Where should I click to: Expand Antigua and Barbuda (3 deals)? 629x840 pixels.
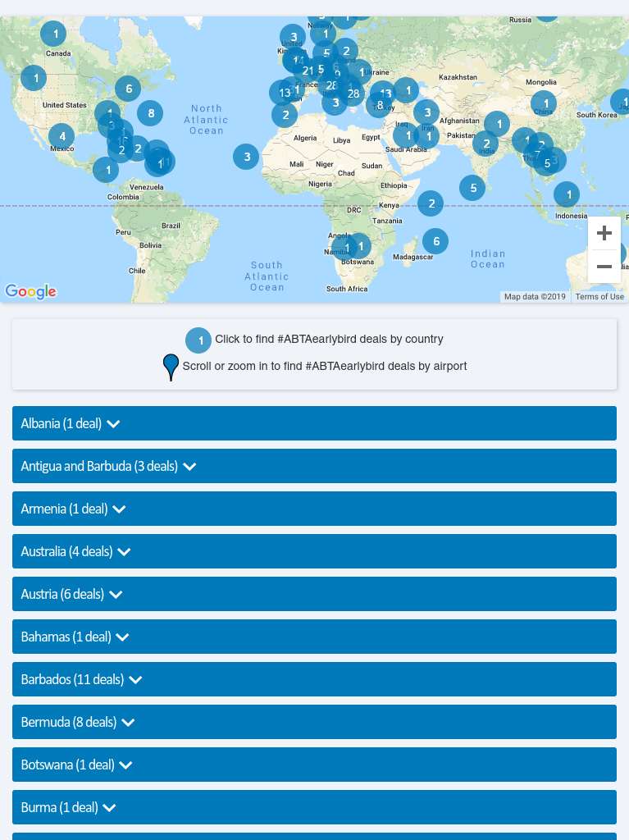tap(315, 466)
